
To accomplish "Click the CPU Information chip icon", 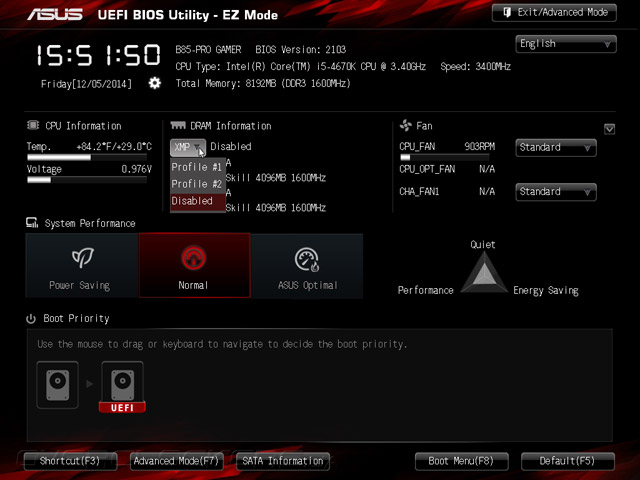I will pyautogui.click(x=33, y=125).
